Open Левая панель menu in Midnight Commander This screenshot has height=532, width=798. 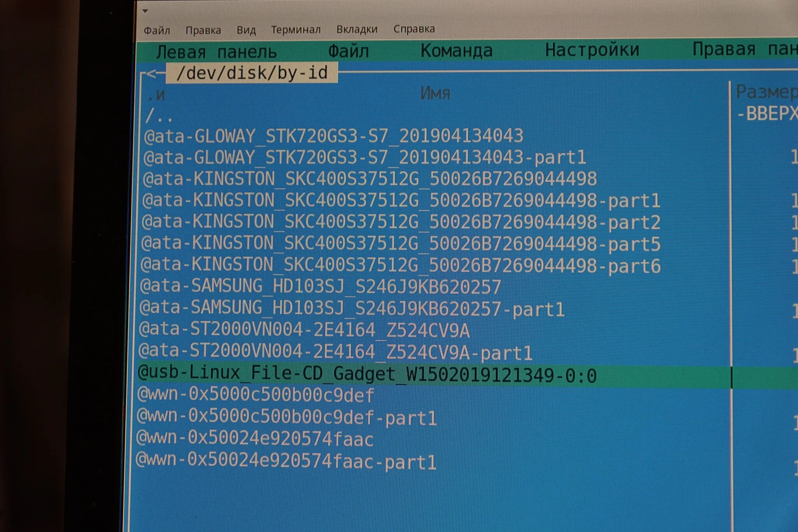(x=216, y=52)
